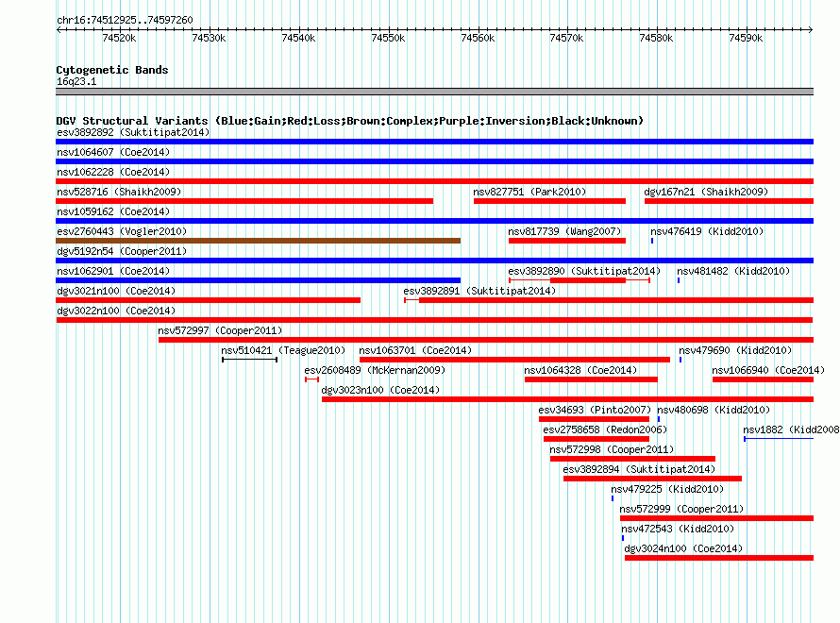This screenshot has width=840, height=623.
Task: Open dgv3023n100 (Coe2014) label
Action: coord(380,390)
